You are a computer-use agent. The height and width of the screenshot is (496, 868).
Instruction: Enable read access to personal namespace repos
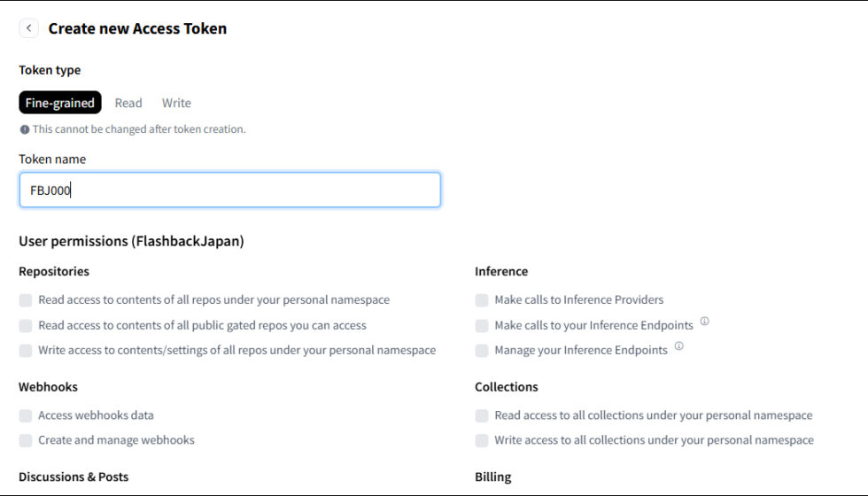coord(26,300)
